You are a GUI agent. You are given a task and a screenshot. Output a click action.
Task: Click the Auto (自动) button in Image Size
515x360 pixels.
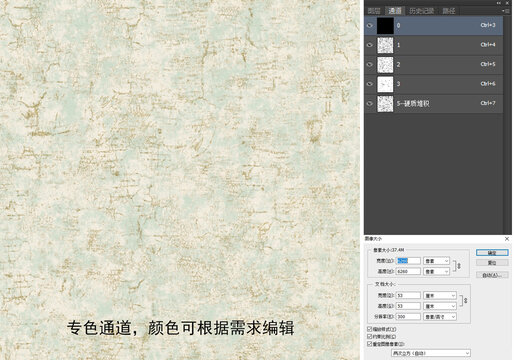tap(492, 275)
